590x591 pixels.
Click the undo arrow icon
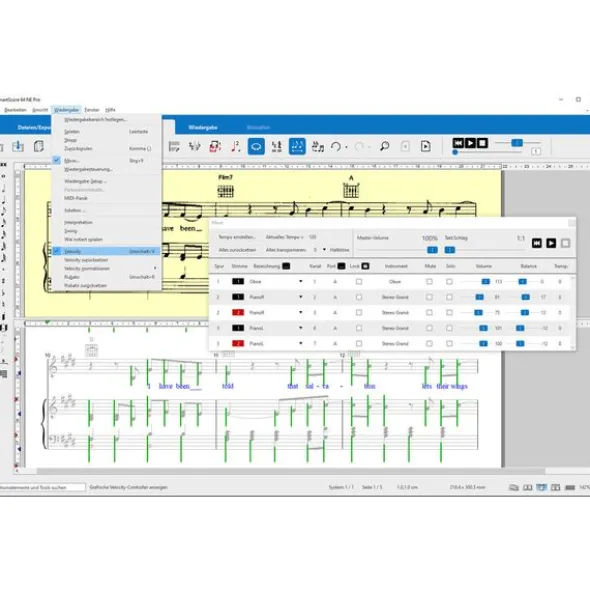pos(336,146)
